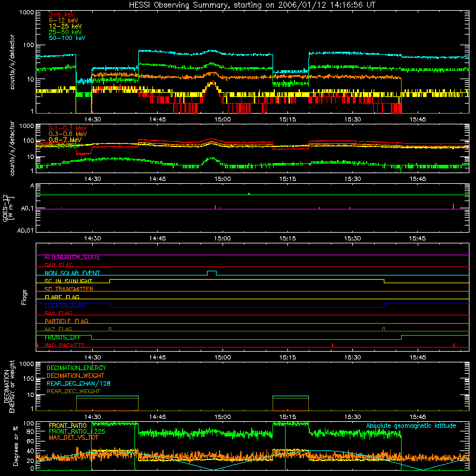This screenshot has width=476, height=476.
Task: Select the SC_IN_SUNLIGHT flag label
Action: [x=68, y=281]
